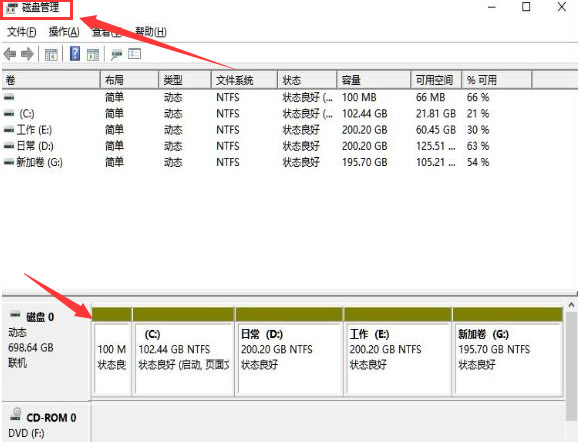Click the refresh/rescan disks toolbar icon
Image resolution: width=579 pixels, height=442 pixels.
pos(116,55)
